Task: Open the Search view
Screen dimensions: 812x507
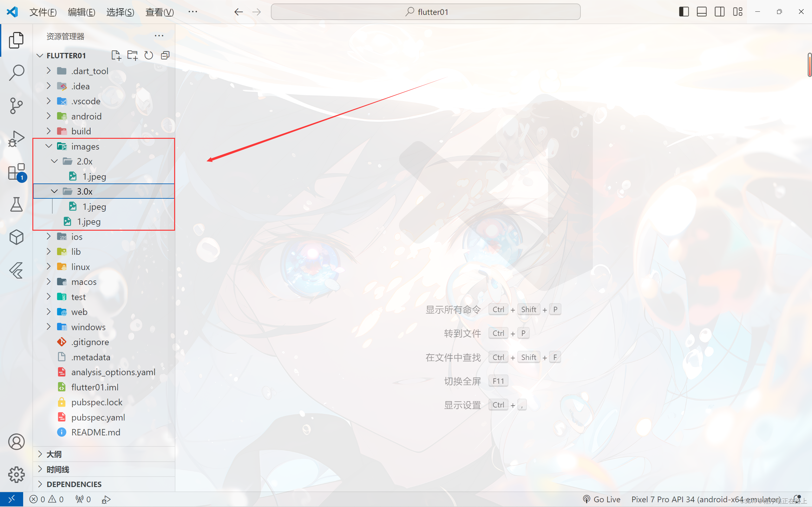Action: point(16,72)
